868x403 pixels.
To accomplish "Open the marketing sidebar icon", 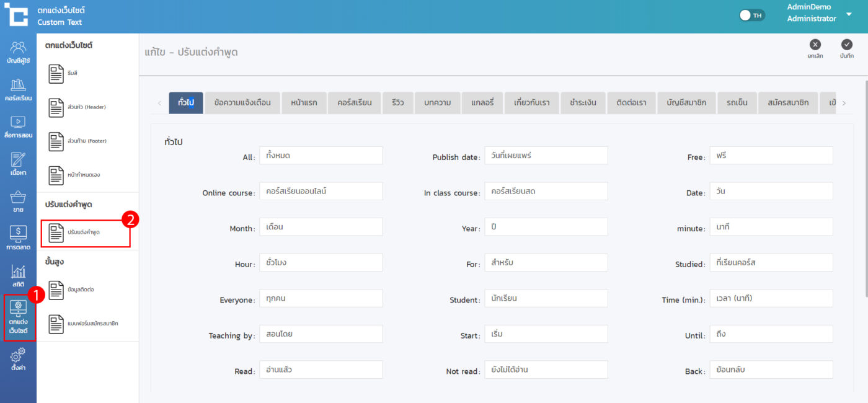I will 19,239.
